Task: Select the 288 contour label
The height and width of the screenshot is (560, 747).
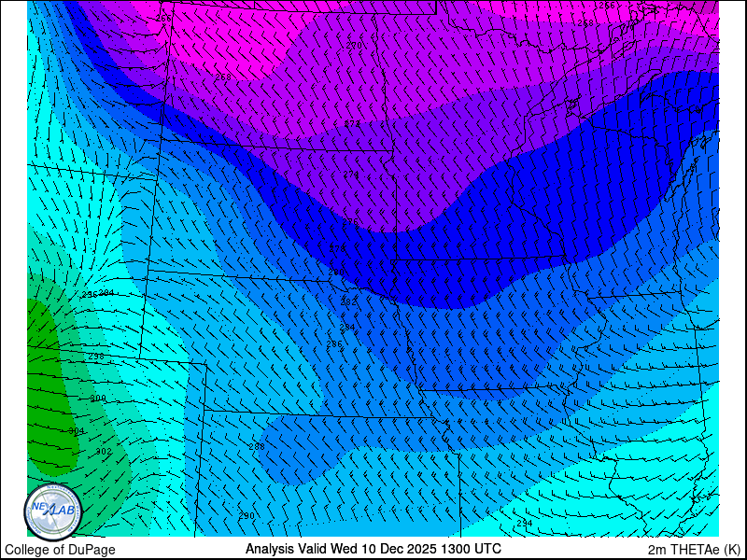Action: coord(257,446)
